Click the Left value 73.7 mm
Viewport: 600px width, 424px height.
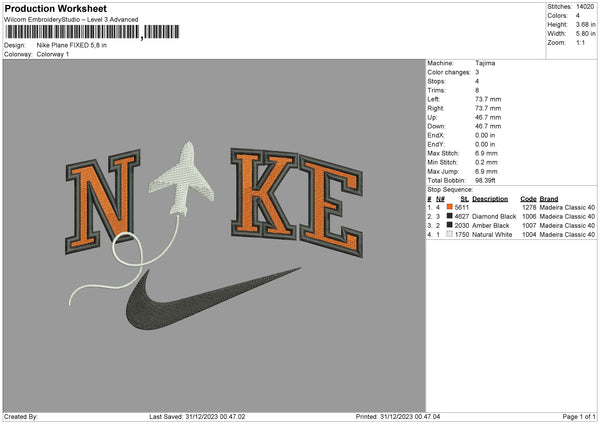click(x=488, y=99)
